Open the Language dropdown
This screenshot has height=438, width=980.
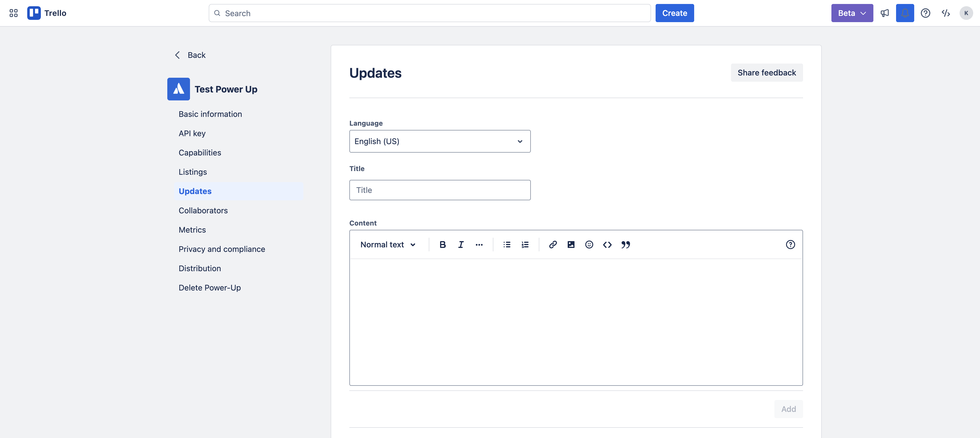[x=440, y=141]
